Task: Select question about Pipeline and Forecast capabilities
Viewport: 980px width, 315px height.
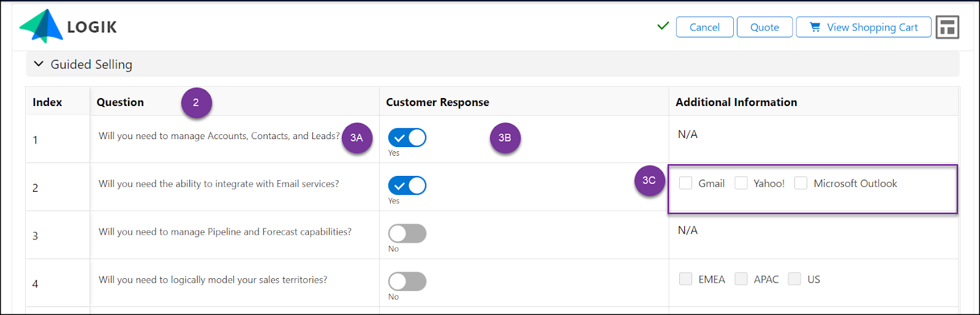Action: [225, 232]
